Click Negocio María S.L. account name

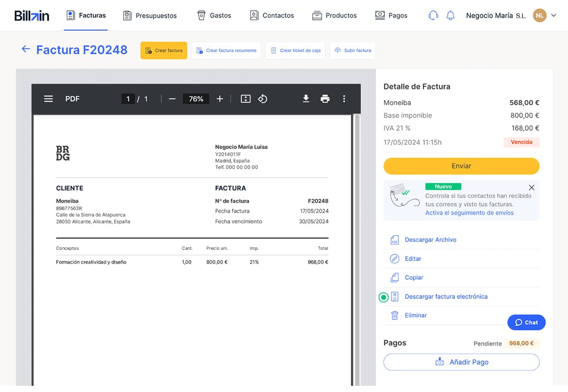click(x=496, y=16)
